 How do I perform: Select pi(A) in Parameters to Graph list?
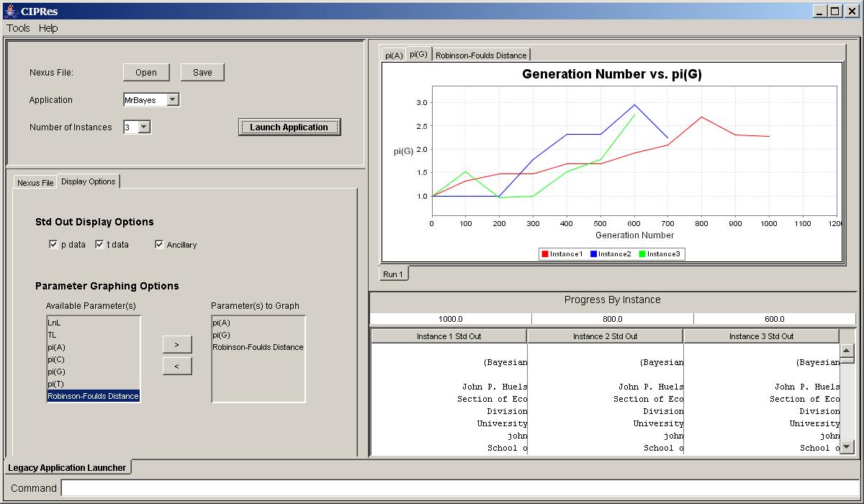coord(258,323)
